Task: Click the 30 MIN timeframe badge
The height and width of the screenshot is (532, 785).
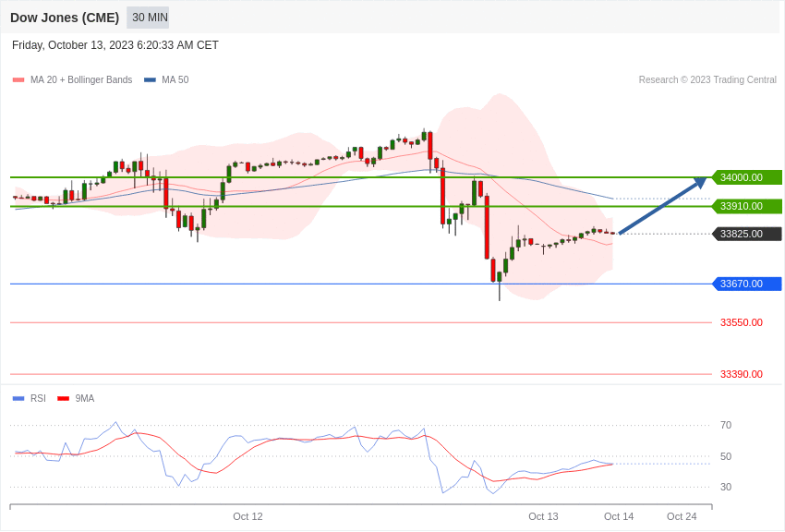Action: click(148, 18)
